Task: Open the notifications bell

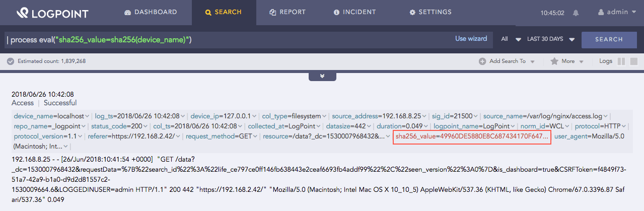Action: coord(576,13)
